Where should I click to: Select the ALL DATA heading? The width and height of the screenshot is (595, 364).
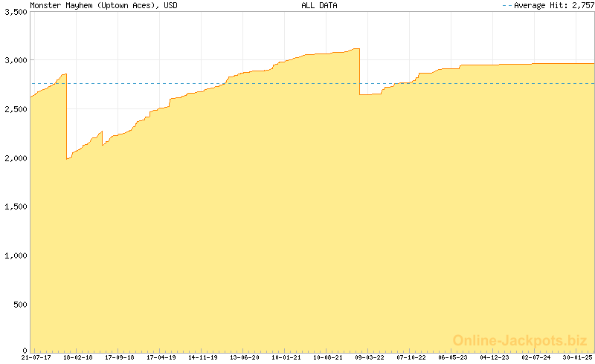coord(319,5)
